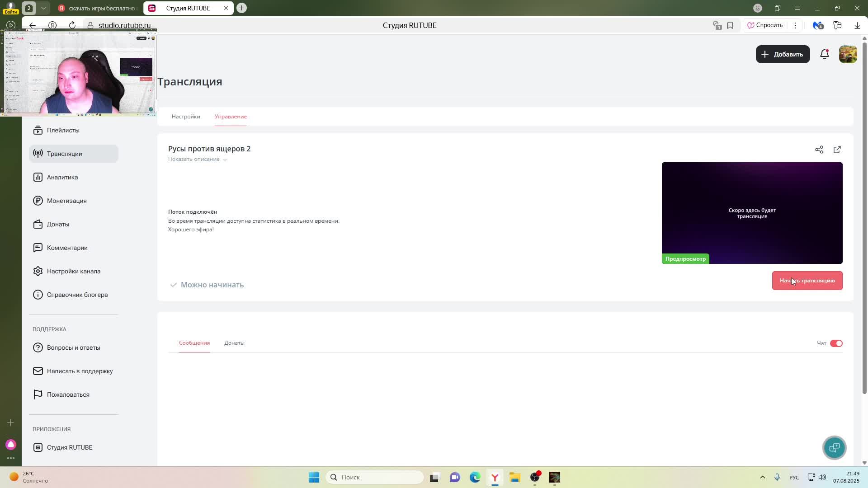Image resolution: width=868 pixels, height=488 pixels.
Task: Show hidden system tray icons
Action: click(762, 477)
